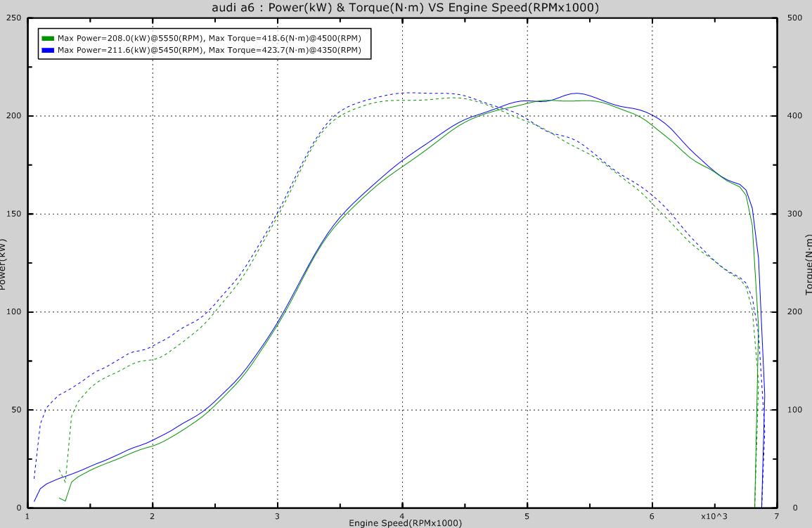Click the 300 tick on torque axis
This screenshot has width=812, height=528.
[795, 214]
